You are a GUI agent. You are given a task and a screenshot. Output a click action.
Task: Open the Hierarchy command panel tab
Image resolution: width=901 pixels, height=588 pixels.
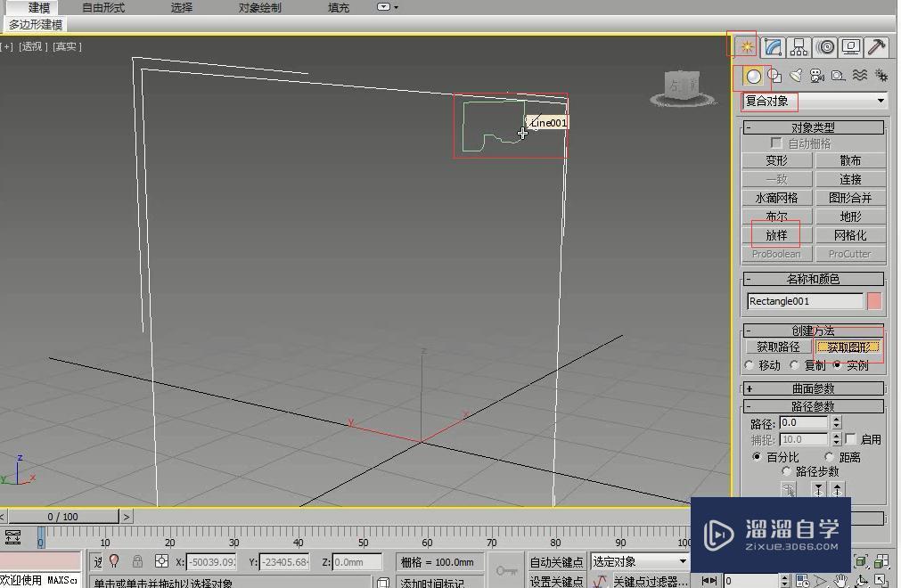799,46
